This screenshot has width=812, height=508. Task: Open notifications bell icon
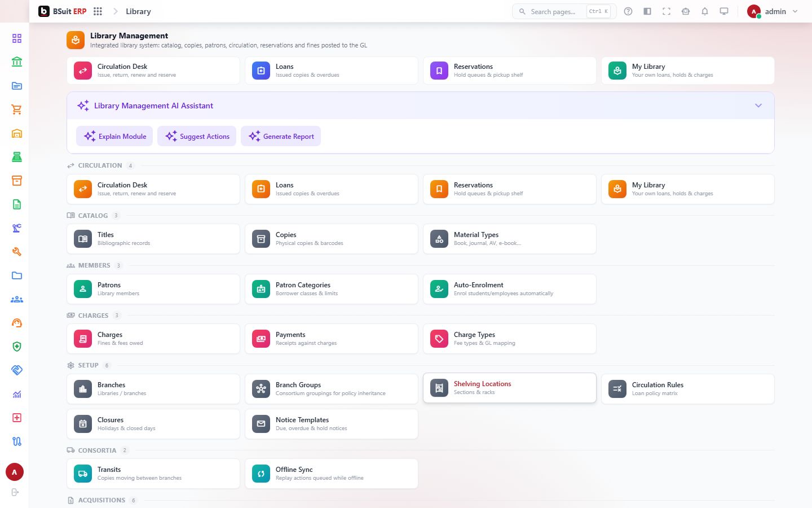coord(705,11)
